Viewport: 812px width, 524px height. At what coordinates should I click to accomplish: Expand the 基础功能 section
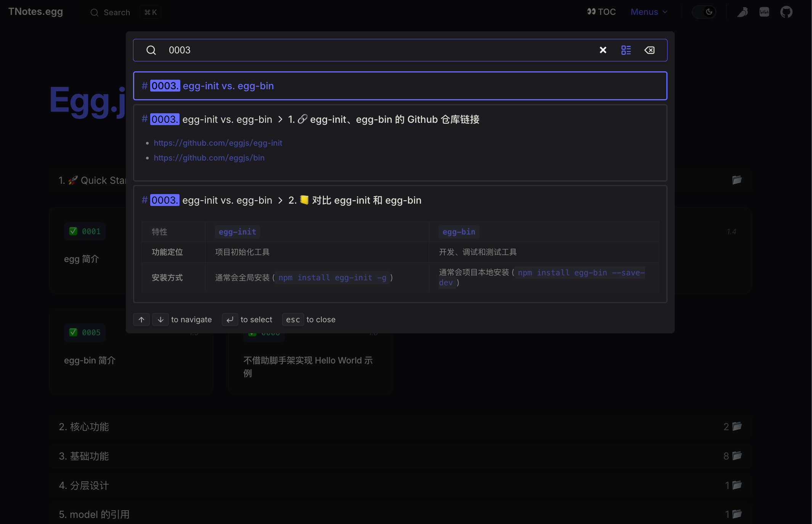click(84, 456)
